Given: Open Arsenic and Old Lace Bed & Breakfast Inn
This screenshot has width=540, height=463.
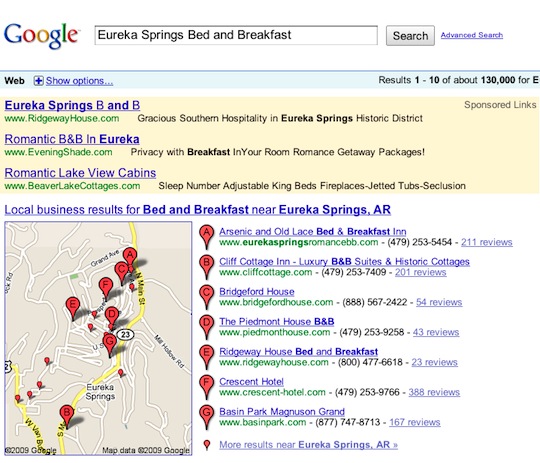Looking at the screenshot, I should (313, 232).
